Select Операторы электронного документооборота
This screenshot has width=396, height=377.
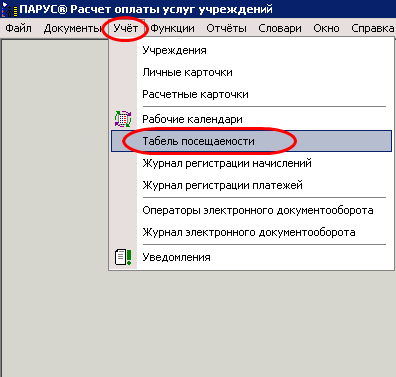(252, 210)
